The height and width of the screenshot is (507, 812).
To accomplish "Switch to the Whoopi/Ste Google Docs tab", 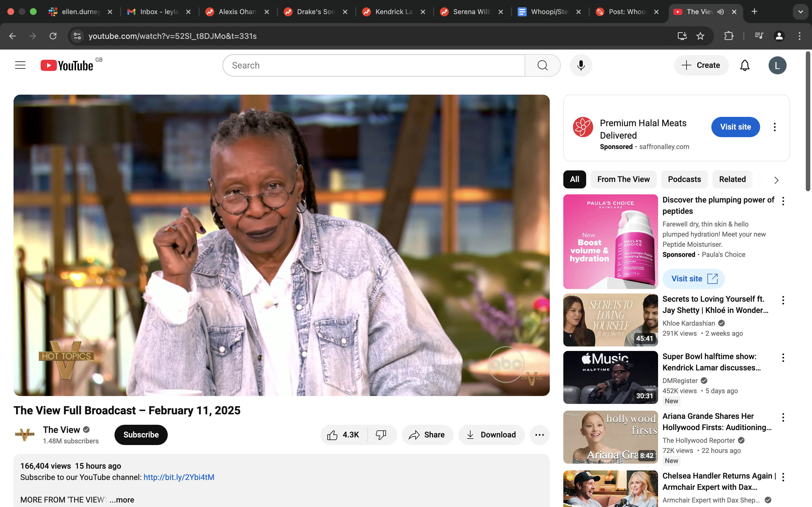I will [549, 12].
